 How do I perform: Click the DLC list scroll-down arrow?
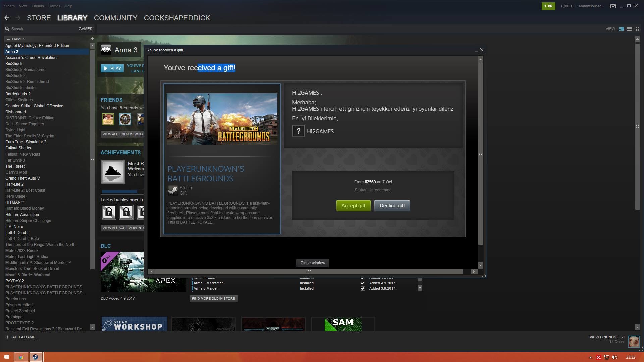click(420, 288)
